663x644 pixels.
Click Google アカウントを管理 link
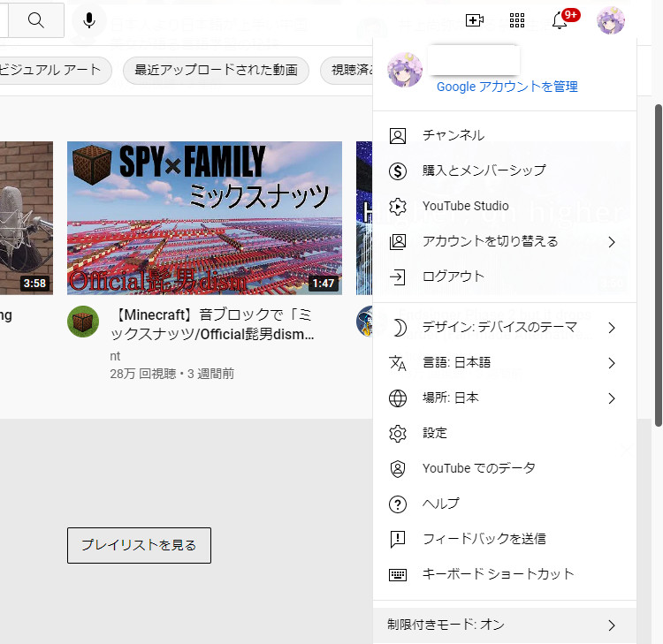507,87
